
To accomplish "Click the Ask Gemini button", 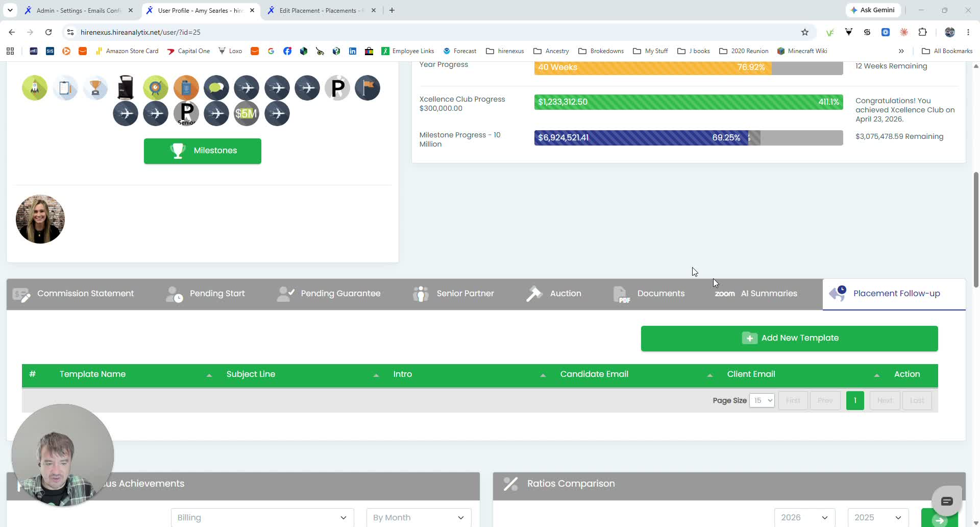I will click(873, 10).
